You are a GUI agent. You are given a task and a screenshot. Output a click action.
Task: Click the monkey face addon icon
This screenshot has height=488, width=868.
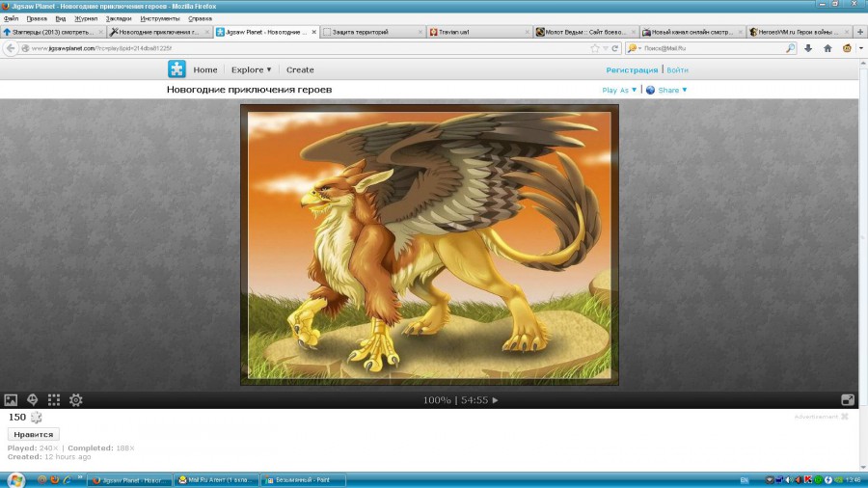[x=847, y=48]
